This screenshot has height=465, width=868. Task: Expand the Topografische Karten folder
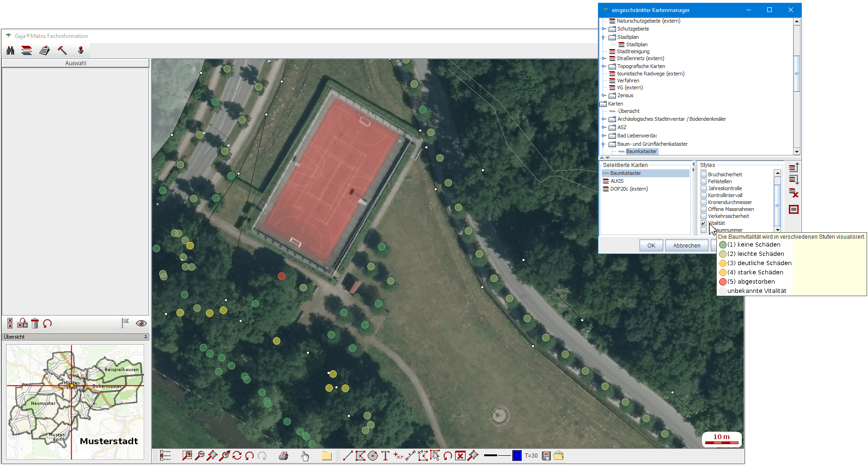coord(603,67)
